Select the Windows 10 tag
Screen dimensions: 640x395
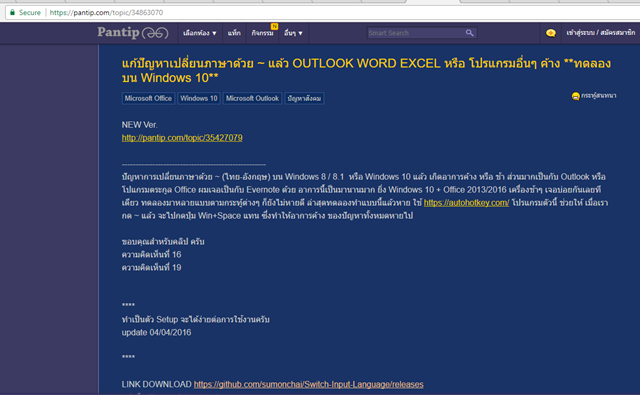pyautogui.click(x=199, y=98)
